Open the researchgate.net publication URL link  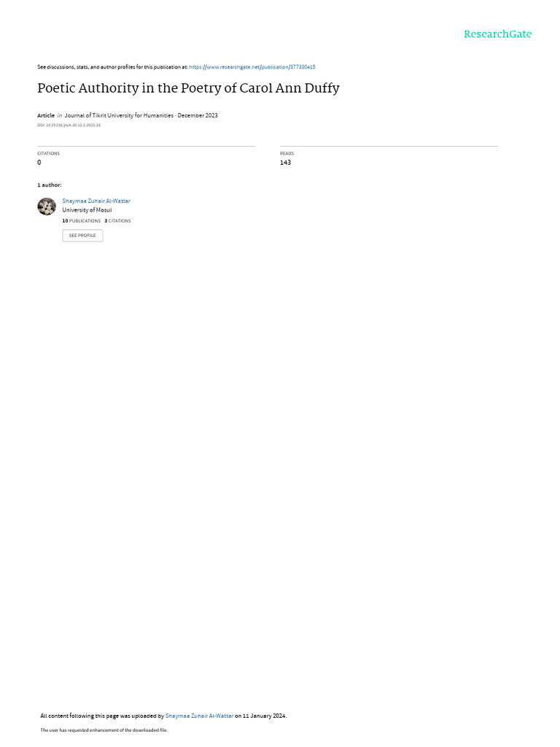(252, 67)
